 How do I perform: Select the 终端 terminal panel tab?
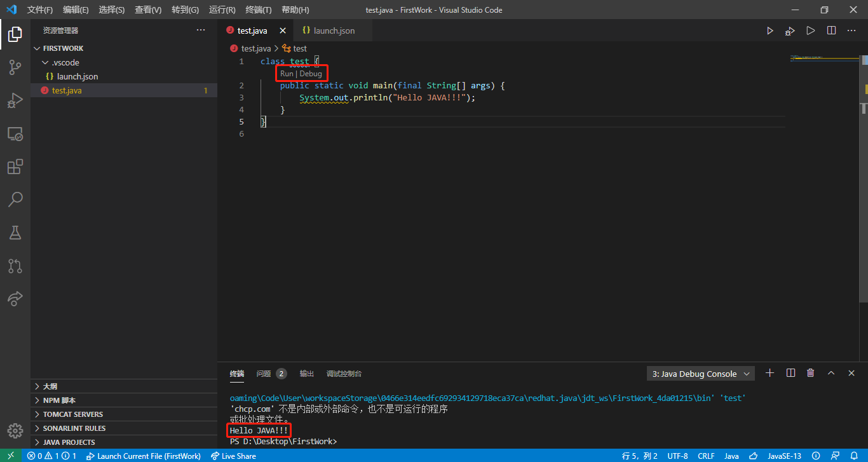(x=237, y=374)
